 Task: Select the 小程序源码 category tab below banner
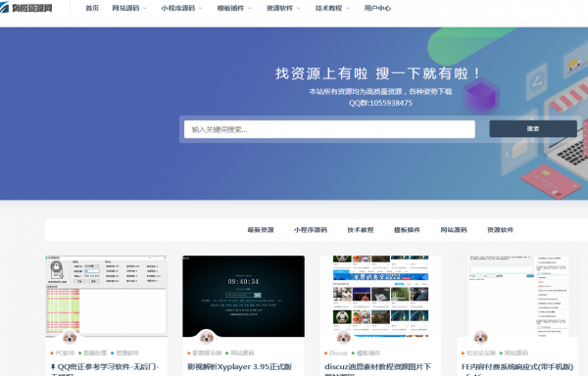tap(311, 229)
